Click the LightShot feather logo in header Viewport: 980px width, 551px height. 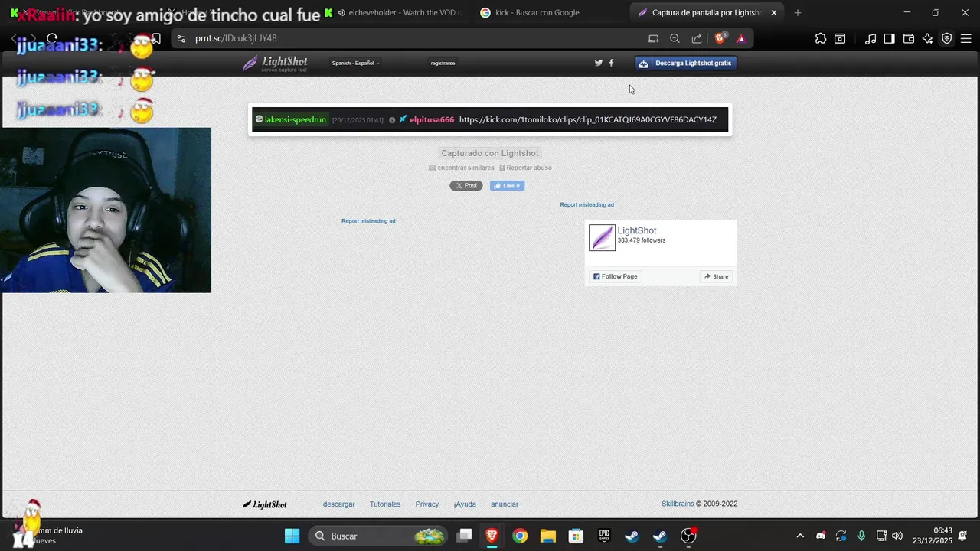[275, 64]
